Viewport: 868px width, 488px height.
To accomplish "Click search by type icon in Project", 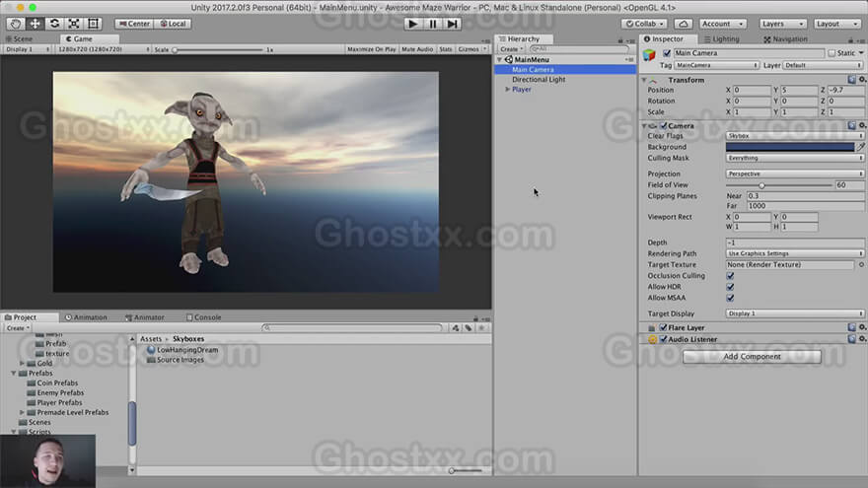I will [x=456, y=328].
